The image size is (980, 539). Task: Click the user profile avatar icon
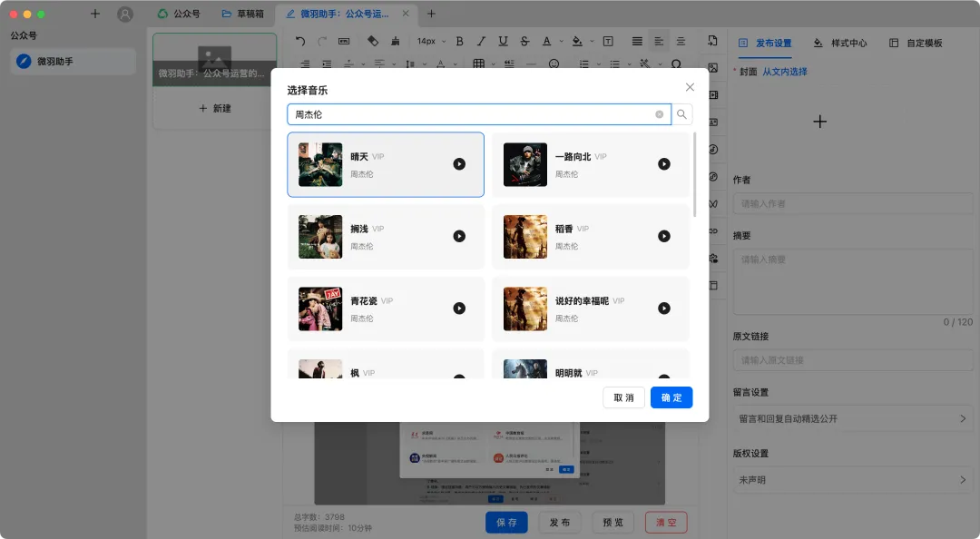[125, 14]
